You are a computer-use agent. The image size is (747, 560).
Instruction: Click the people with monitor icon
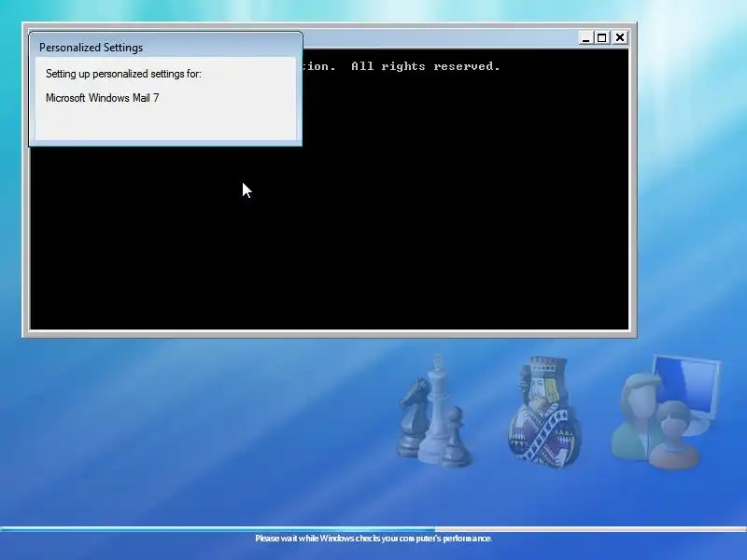[x=666, y=412]
